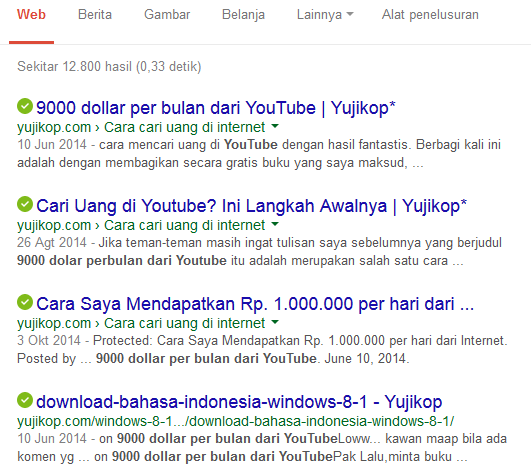Open 'download-bahasa-indonesia-windows-8-1 - Yujikop' result
This screenshot has height=476, width=531.
239,402
